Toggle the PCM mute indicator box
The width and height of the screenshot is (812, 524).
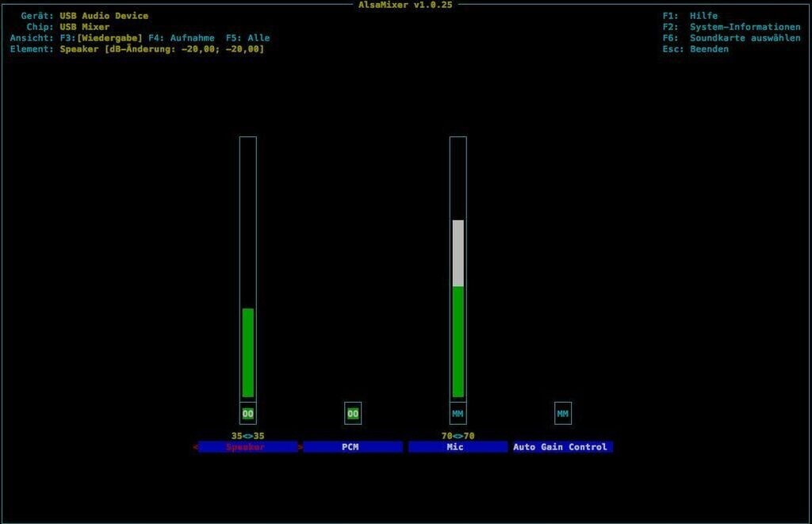point(353,414)
